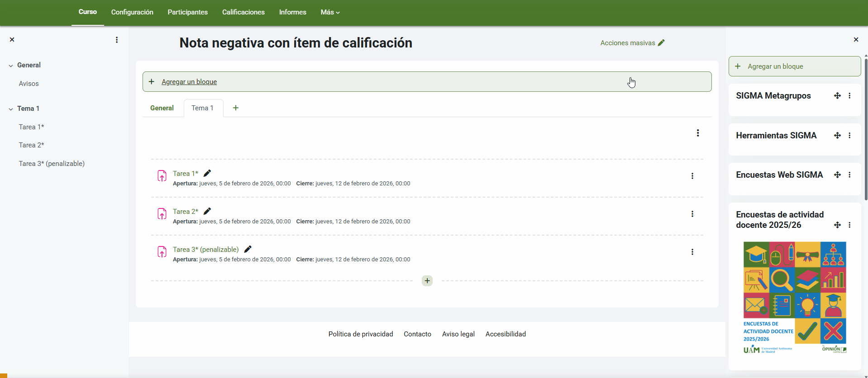Image resolution: width=868 pixels, height=378 pixels.
Task: Open the Configuración tab
Action: [132, 12]
